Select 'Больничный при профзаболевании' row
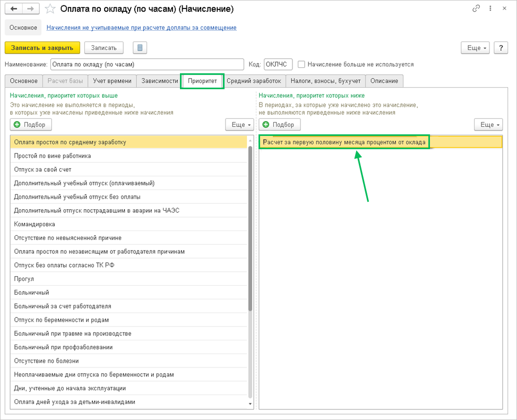Viewport: 517px width, 420px height. point(129,347)
